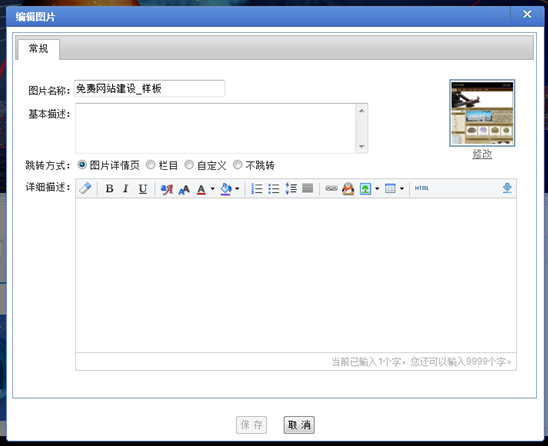Click the 取消 button
The height and width of the screenshot is (446, 548).
299,425
